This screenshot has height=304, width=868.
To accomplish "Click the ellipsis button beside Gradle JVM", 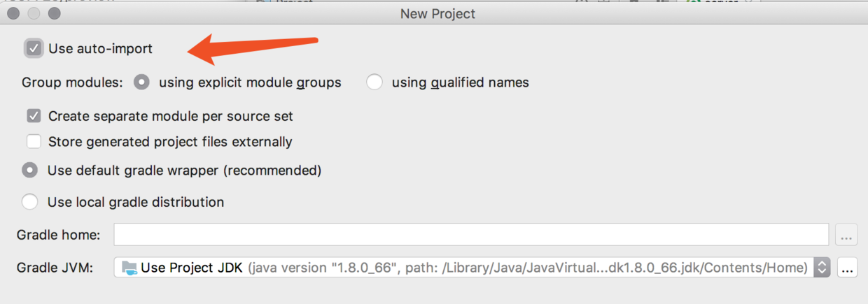I will click(847, 268).
